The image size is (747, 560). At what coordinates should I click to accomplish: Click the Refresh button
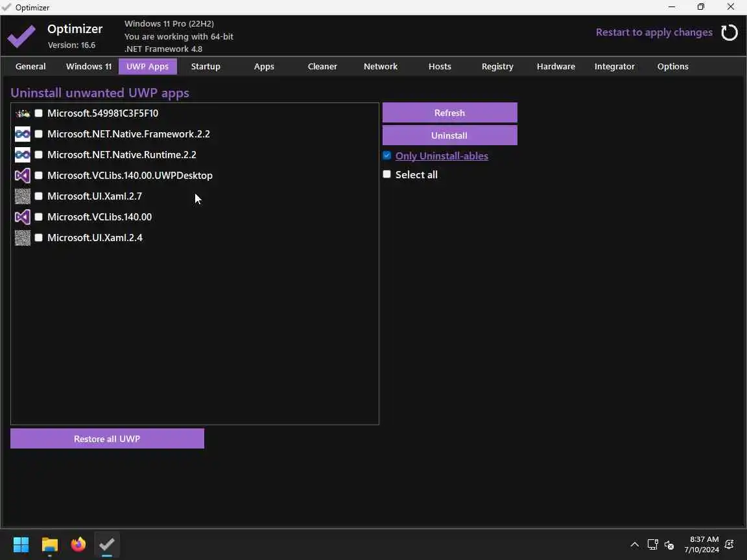[x=450, y=113]
